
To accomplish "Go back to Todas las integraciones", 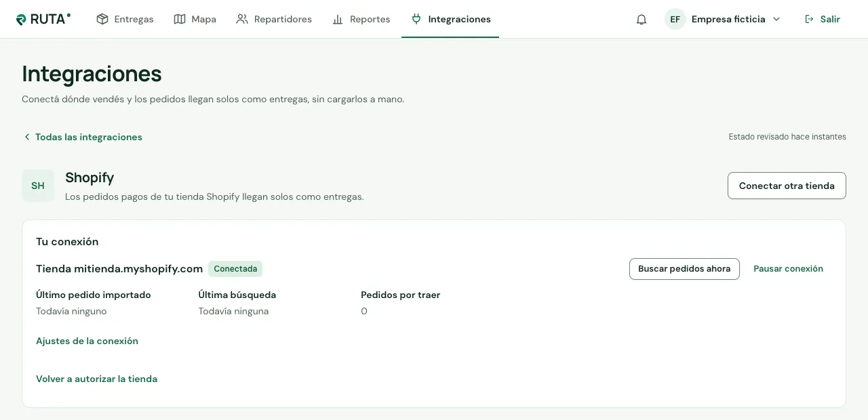I will pyautogui.click(x=83, y=137).
